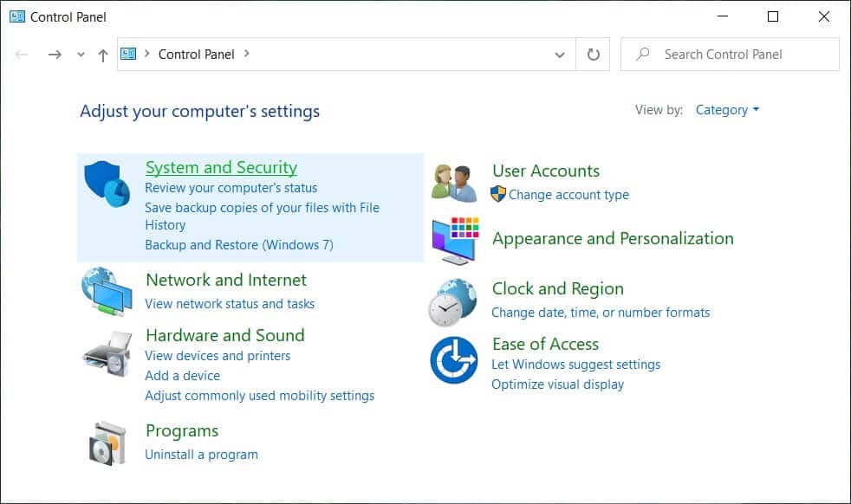Image resolution: width=851 pixels, height=504 pixels.
Task: Click Change account type link
Action: click(568, 195)
